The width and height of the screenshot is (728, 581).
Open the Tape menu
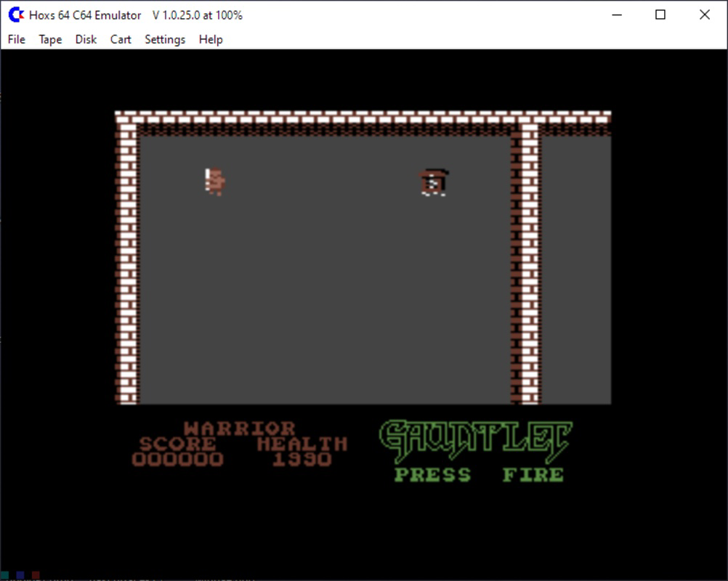(50, 39)
